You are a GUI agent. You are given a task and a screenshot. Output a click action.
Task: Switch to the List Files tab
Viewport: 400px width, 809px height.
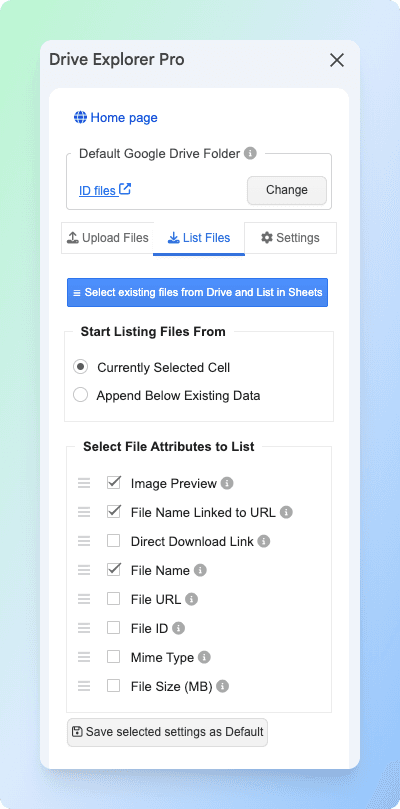[199, 238]
